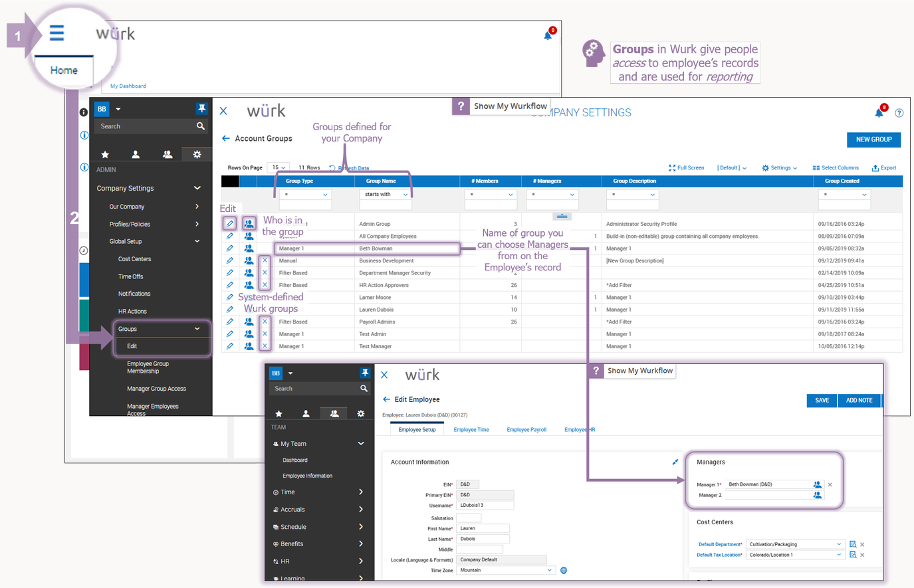914x588 pixels.
Task: Click the help question mark icon beside Company Settings bell
Action: 899,113
